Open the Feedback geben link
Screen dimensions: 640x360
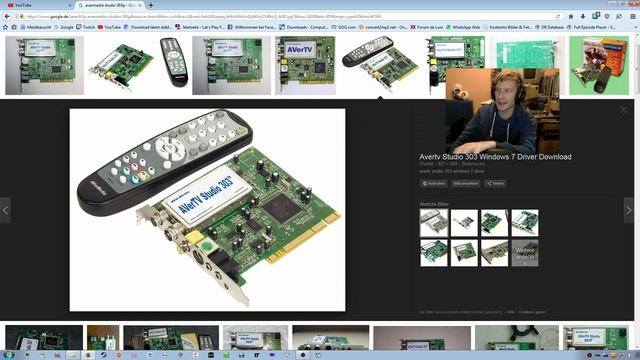pyautogui.click(x=532, y=312)
